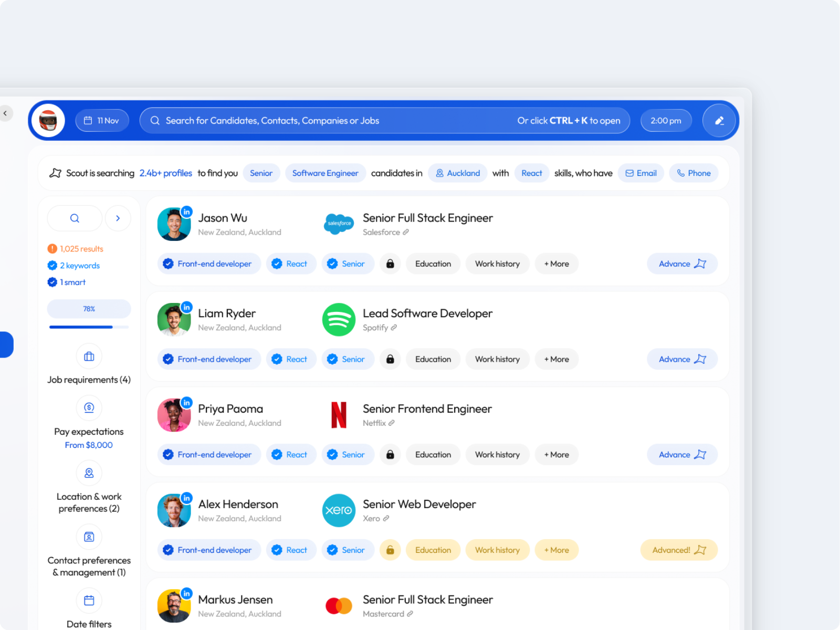Toggle the 1 smart check
The image size is (840, 630).
(52, 282)
